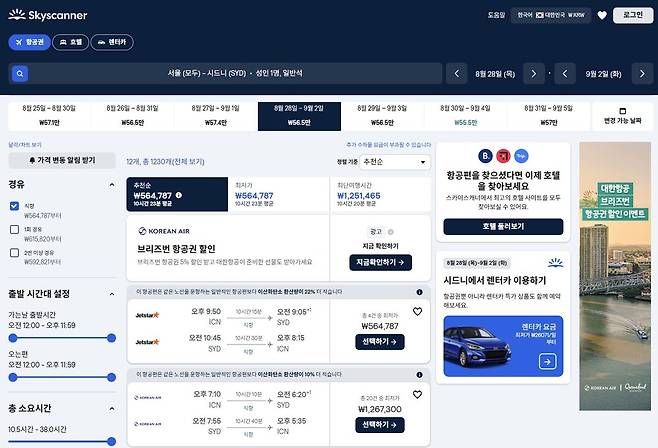The image size is (658, 448).
Task: Save the Korean Air flight with heart icon
Action: [417, 395]
